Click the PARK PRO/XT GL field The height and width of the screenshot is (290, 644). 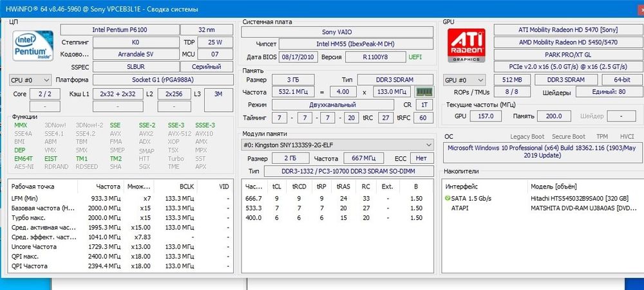[x=568, y=55]
